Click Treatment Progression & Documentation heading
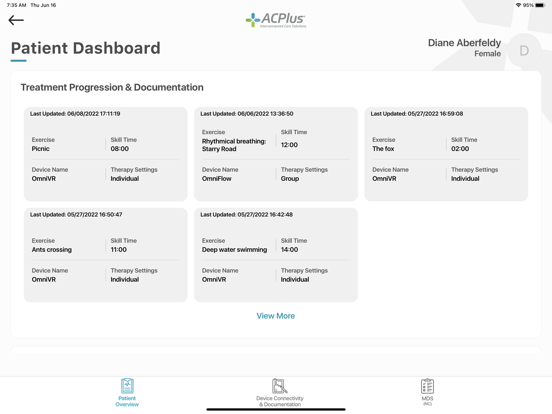 pyautogui.click(x=112, y=87)
